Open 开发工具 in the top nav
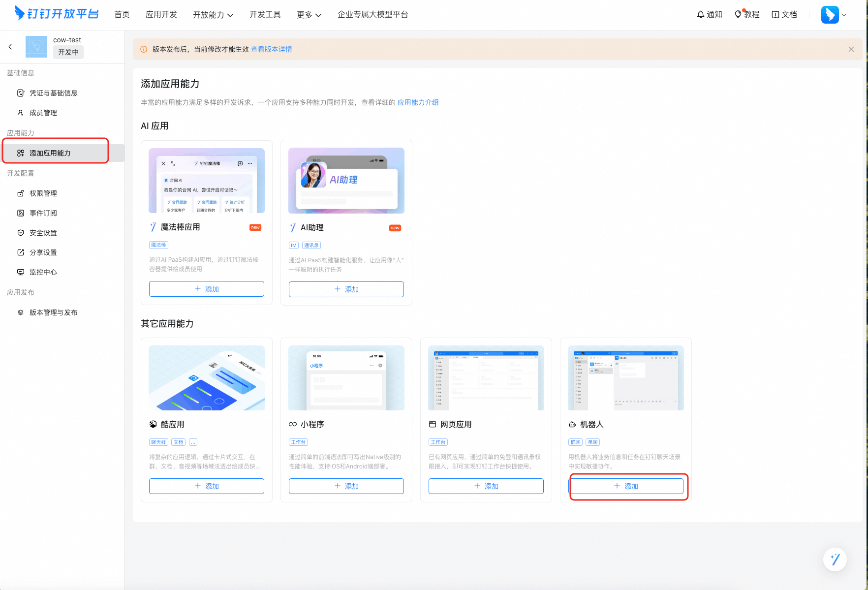 [265, 15]
